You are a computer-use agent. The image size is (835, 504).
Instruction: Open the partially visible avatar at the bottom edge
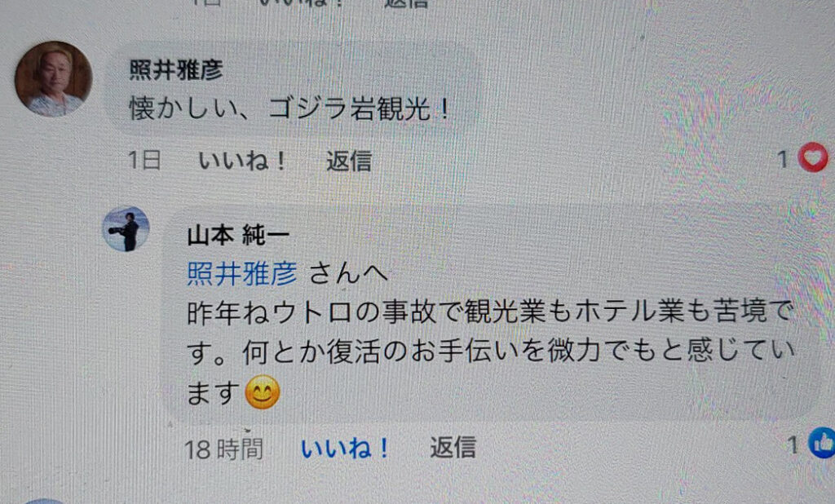point(44,501)
